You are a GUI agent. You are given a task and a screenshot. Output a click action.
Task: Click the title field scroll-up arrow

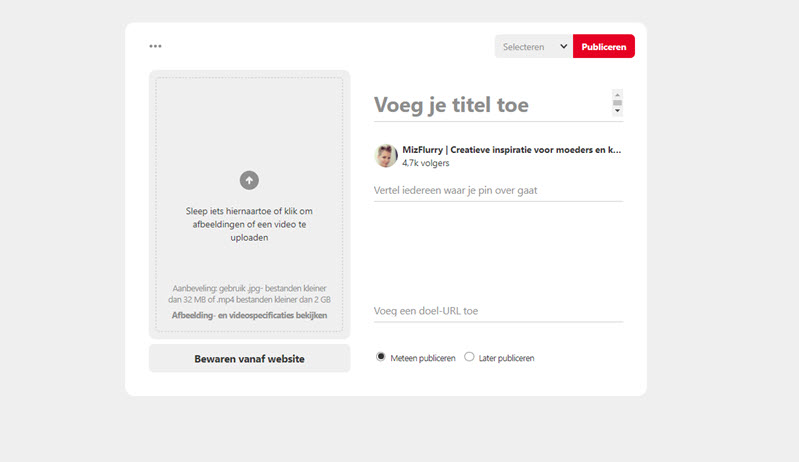click(617, 94)
